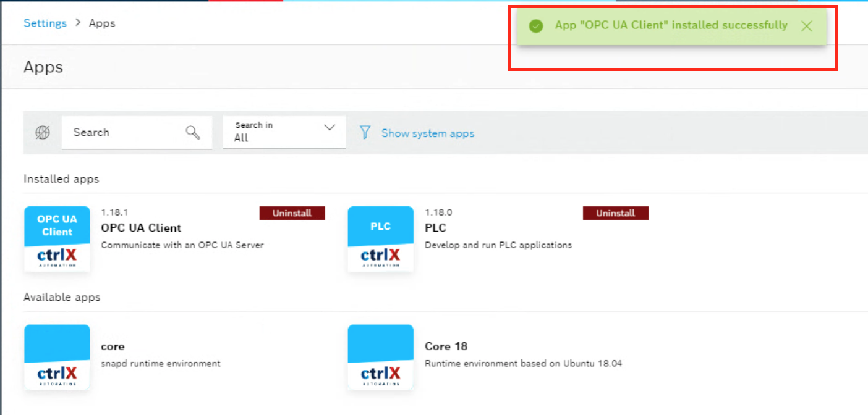Click the filter funnel icon
The height and width of the screenshot is (415, 868).
click(365, 132)
